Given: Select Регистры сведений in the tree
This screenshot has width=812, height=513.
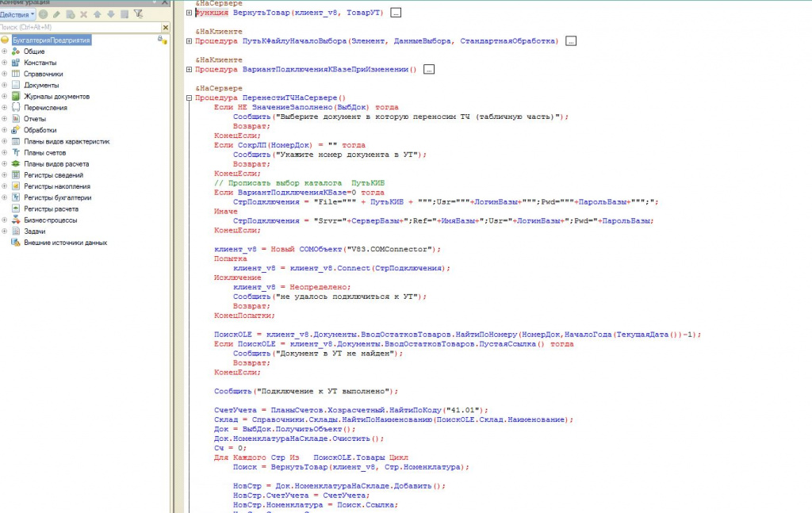Looking at the screenshot, I should [52, 175].
